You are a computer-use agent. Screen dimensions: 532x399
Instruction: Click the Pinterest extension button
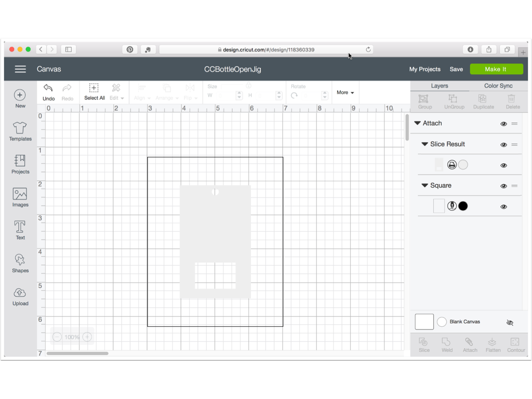point(130,49)
